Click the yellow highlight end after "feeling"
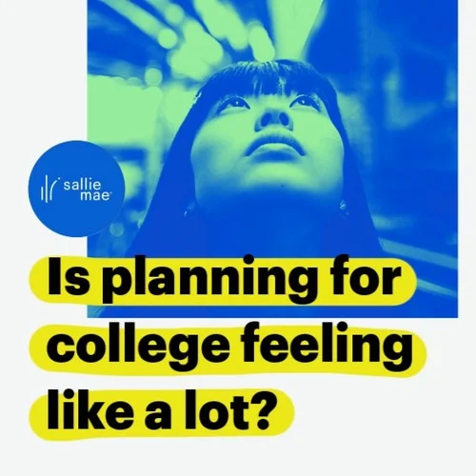Viewport: 476px width, 476px height. [420, 350]
